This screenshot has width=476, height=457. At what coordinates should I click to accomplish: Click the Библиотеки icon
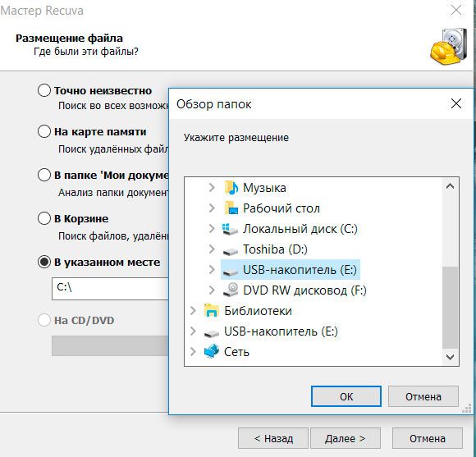211,310
